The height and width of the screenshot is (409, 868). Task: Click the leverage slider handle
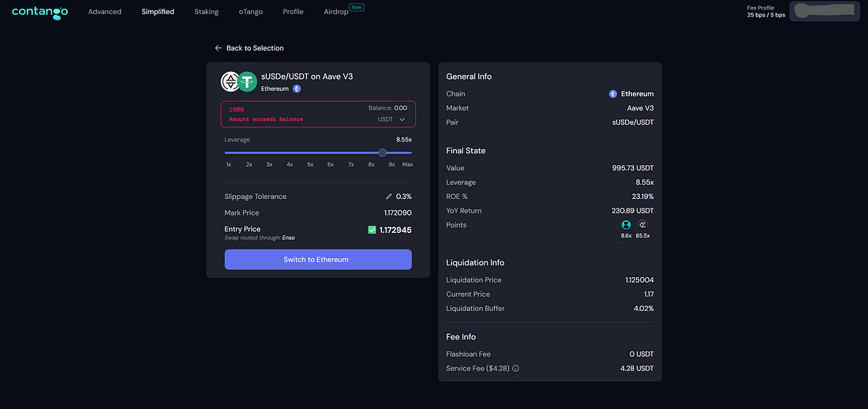[x=382, y=152]
